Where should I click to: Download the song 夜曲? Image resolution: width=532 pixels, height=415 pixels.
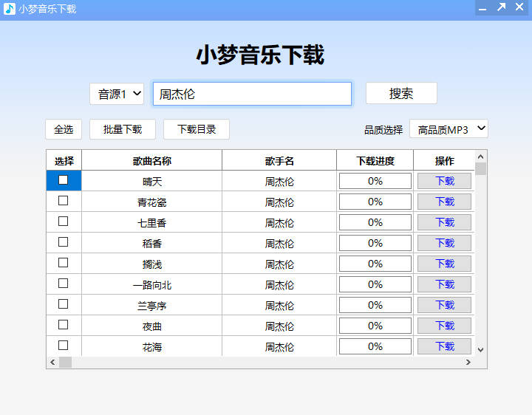[x=444, y=326]
